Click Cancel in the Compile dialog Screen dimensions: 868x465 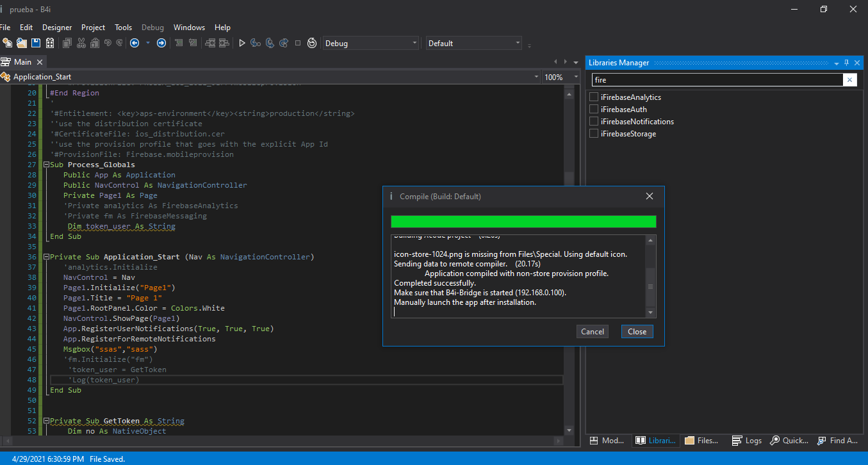(x=592, y=332)
